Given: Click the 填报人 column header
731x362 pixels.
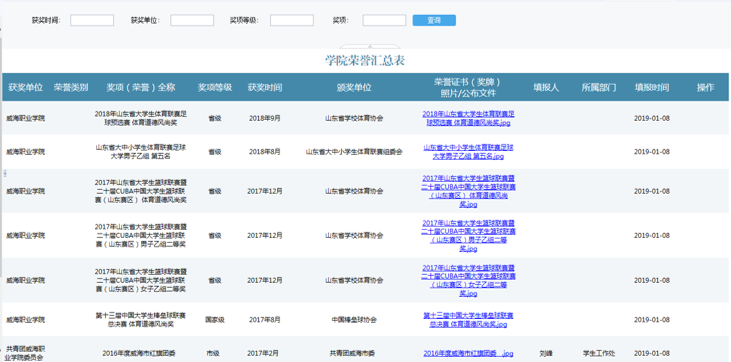Looking at the screenshot, I should coord(546,87).
